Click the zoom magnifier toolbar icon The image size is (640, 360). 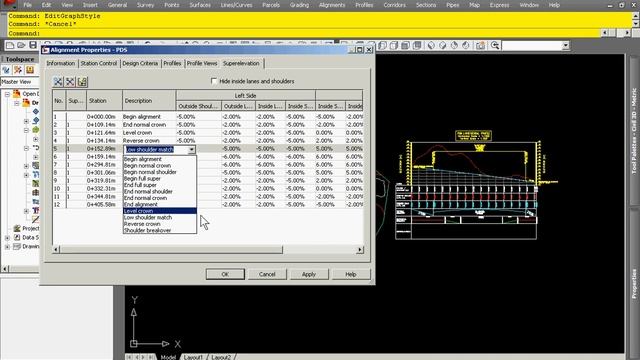tap(495, 45)
